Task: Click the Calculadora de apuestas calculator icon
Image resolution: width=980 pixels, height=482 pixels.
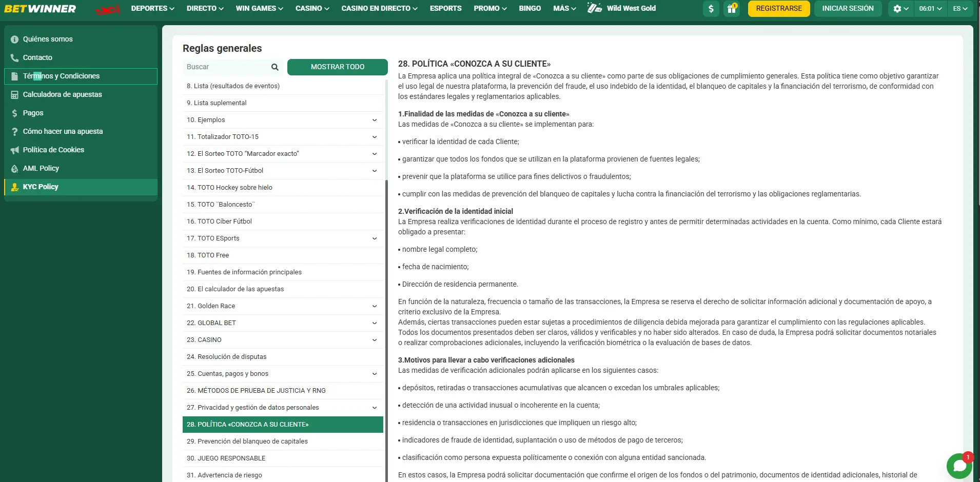Action: tap(14, 95)
